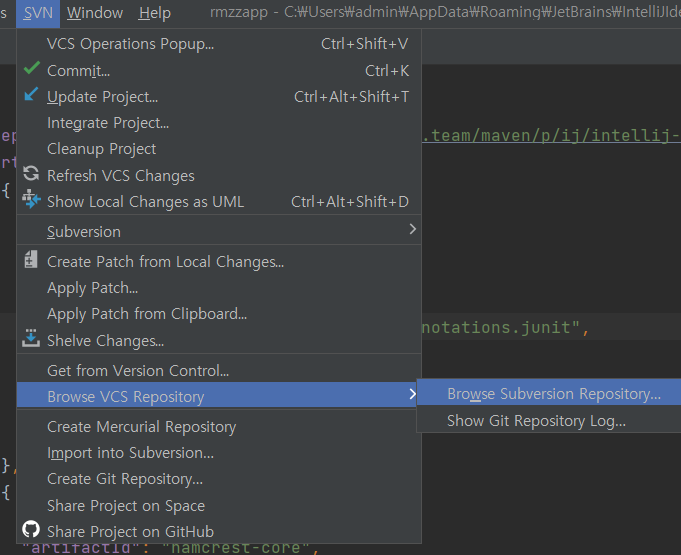Choose Share Project on GitHub
The image size is (681, 555).
coord(219,532)
